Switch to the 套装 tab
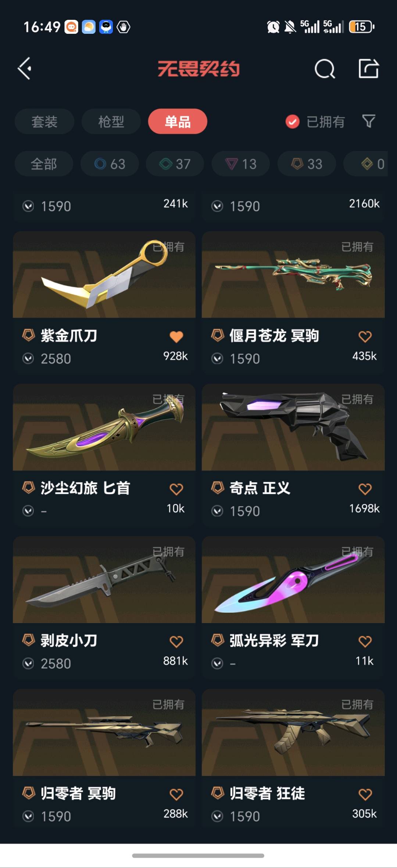Screen dimensions: 397x868 pos(44,121)
